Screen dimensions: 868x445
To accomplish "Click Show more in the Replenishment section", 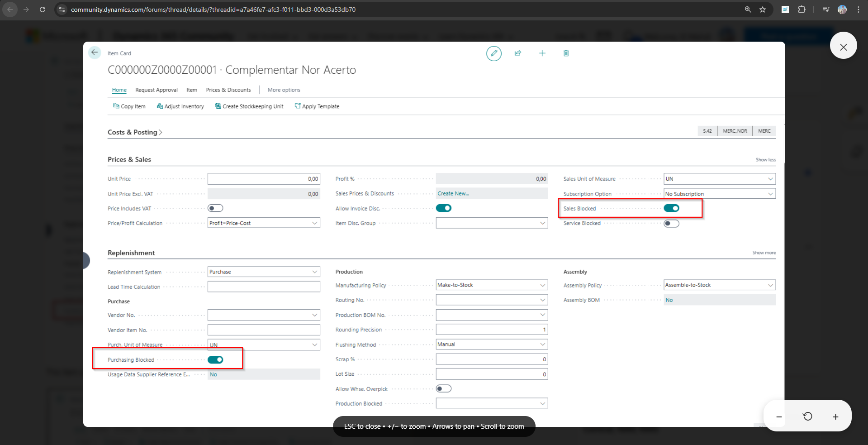I will click(764, 253).
